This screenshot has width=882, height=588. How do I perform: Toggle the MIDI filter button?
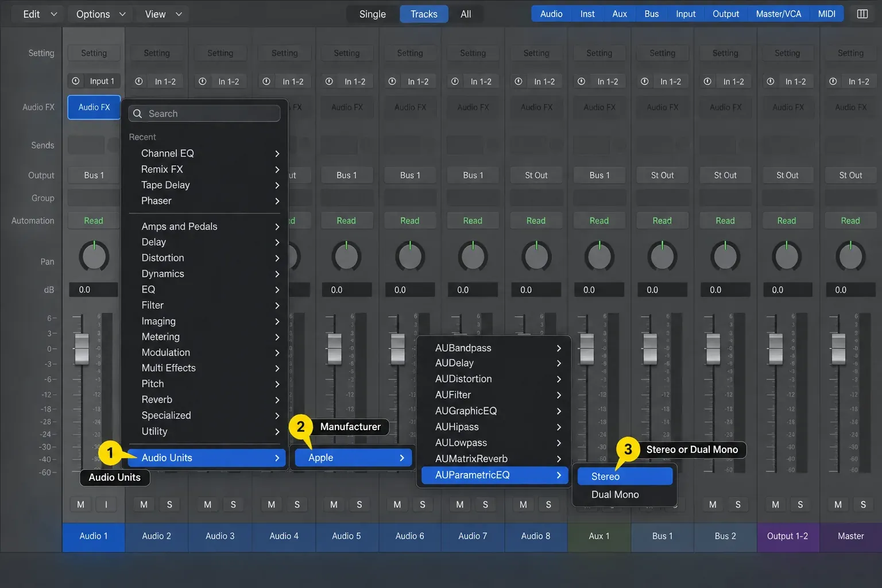tap(826, 14)
